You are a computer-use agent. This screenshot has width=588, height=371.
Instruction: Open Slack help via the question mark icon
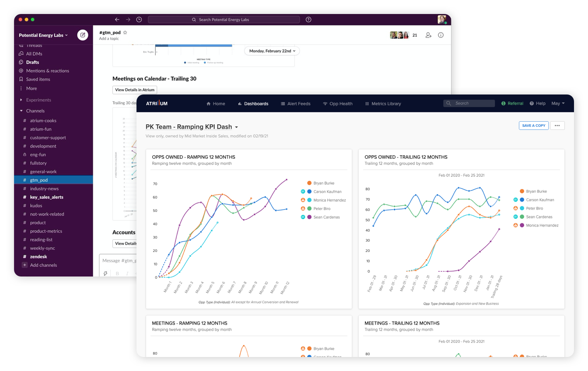pyautogui.click(x=308, y=19)
